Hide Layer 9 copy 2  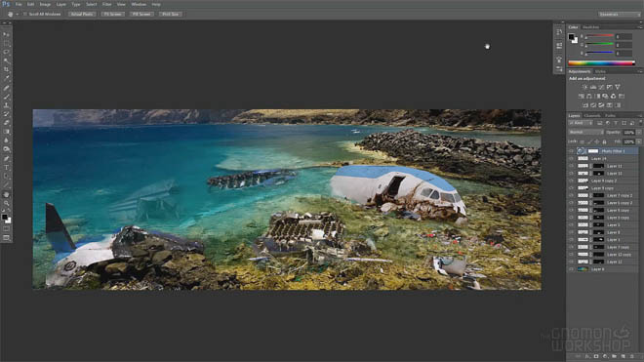[571, 181]
